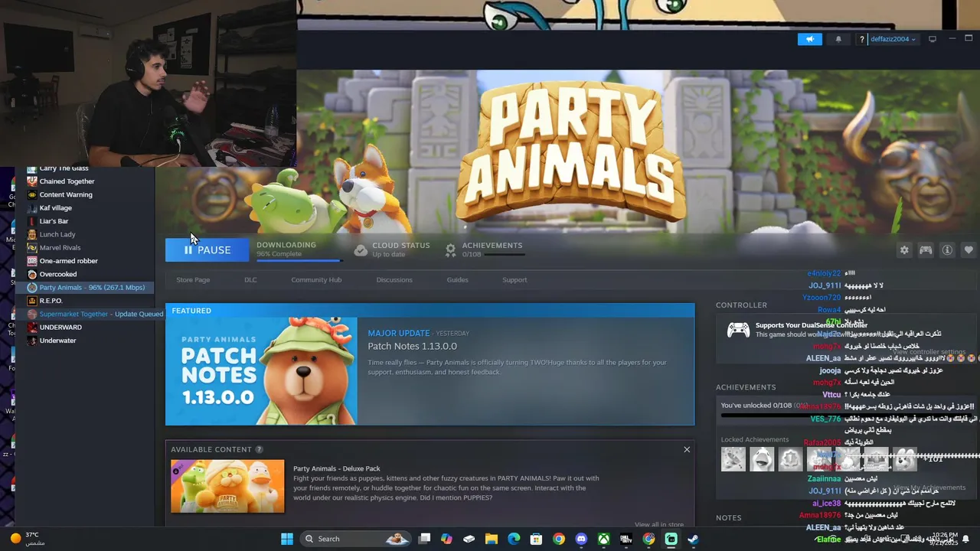Open the game settings gear icon
This screenshot has width=980, height=551.
904,250
